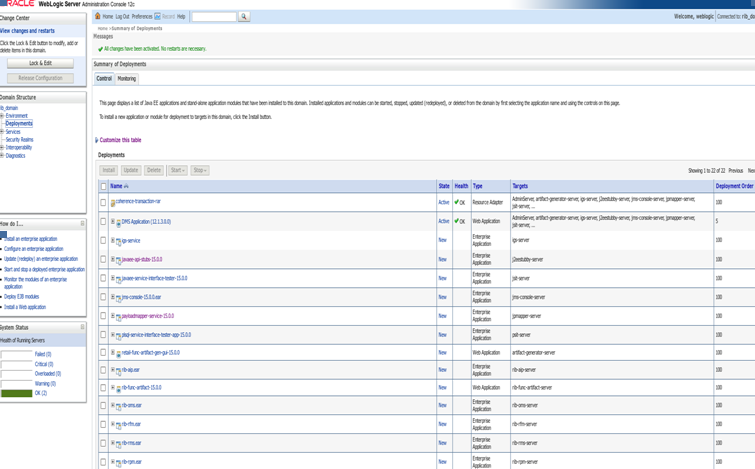Open Help in top toolbar

tap(181, 16)
